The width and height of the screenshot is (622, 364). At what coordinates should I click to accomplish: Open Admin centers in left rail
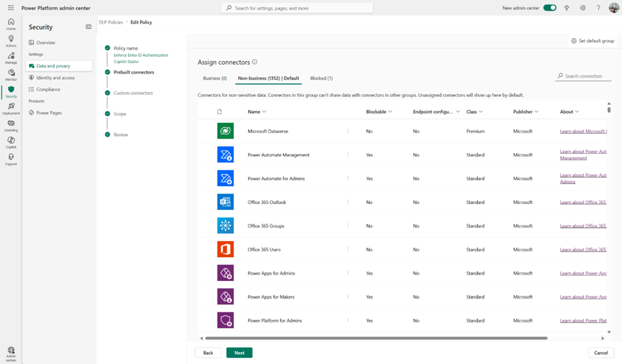11,354
